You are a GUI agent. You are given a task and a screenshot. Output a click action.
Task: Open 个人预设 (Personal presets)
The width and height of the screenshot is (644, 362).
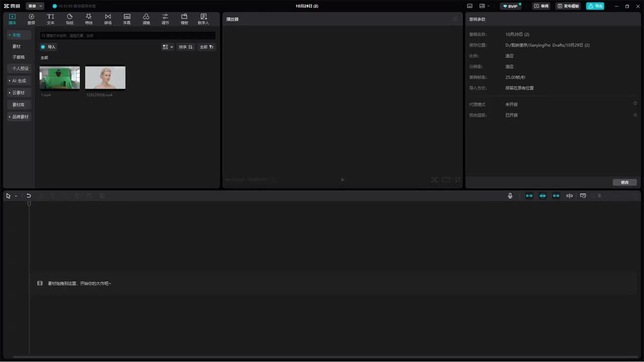pos(20,68)
